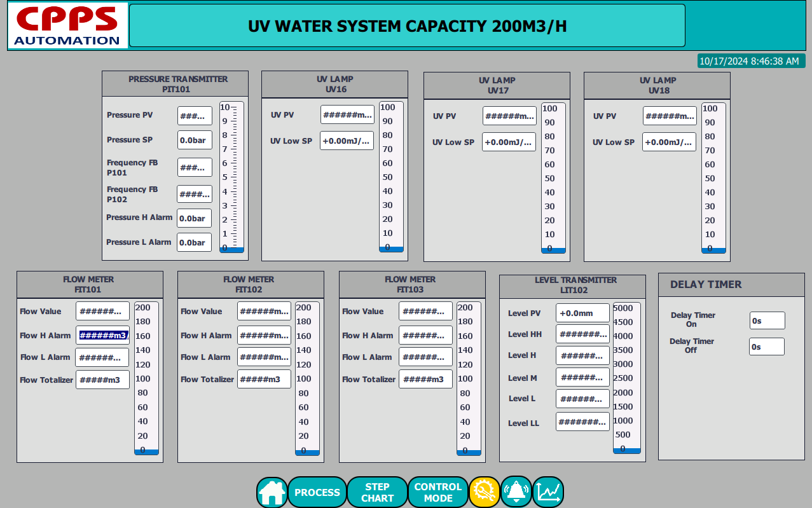Viewport: 812px width, 508px height.
Task: Select the Pressure L Alarm field
Action: point(194,242)
